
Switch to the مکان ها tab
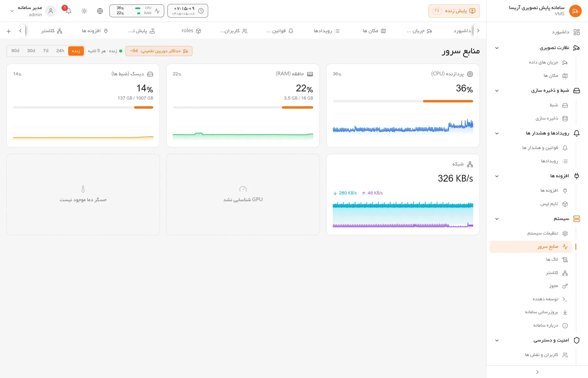(374, 31)
